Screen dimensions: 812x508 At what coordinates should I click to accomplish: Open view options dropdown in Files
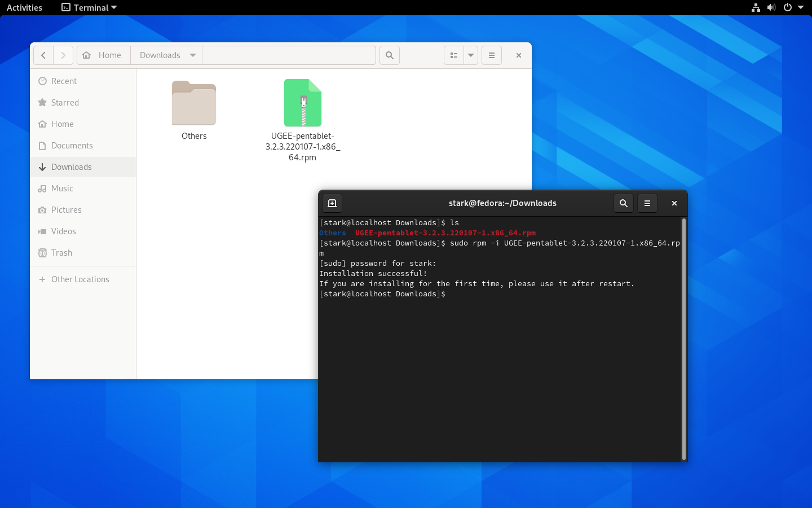(471, 55)
